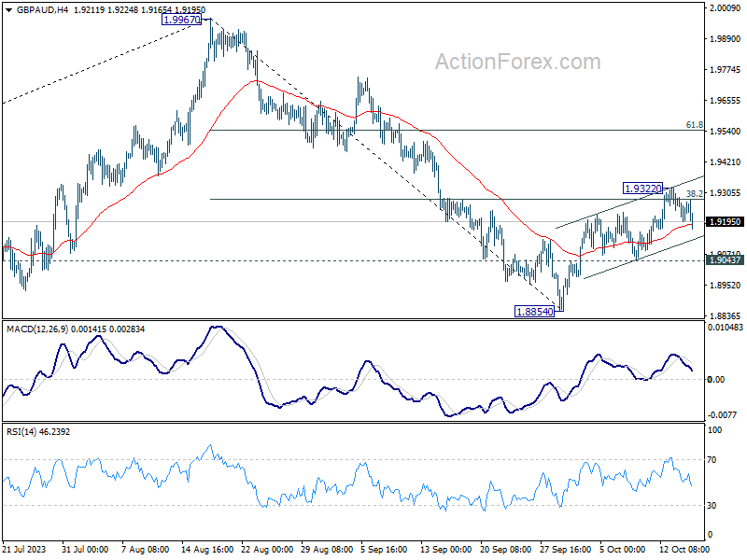Click the 1.96555 price axis value
747x560 pixels.
pos(726,101)
